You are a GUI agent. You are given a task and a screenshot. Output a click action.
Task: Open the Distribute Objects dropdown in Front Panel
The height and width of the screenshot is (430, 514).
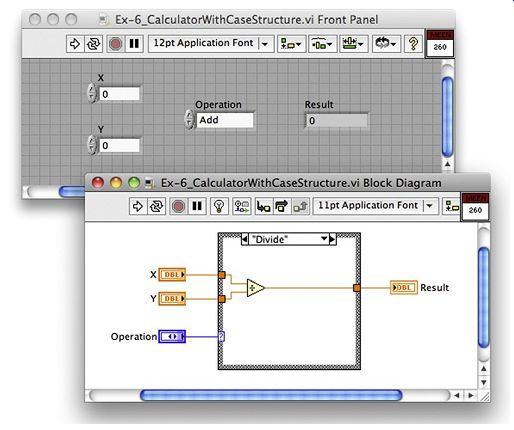(322, 44)
